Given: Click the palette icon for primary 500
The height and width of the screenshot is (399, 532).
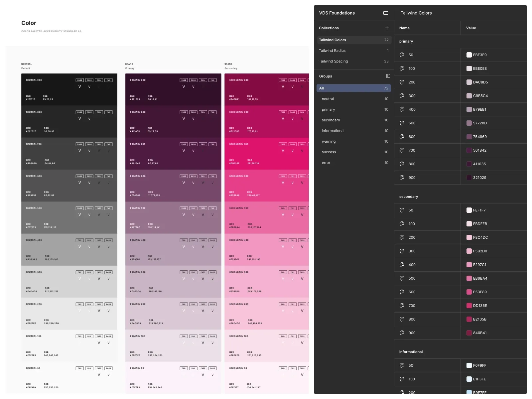Looking at the screenshot, I should click(x=402, y=123).
